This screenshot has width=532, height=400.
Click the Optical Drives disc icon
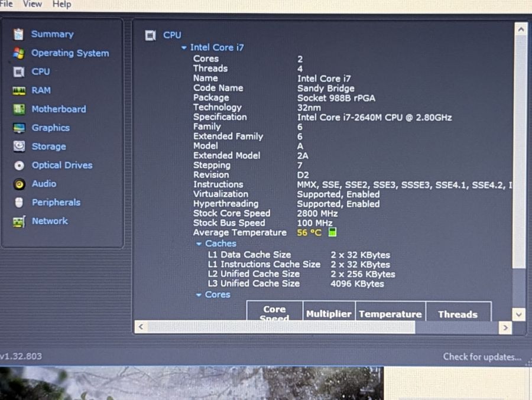coord(20,165)
